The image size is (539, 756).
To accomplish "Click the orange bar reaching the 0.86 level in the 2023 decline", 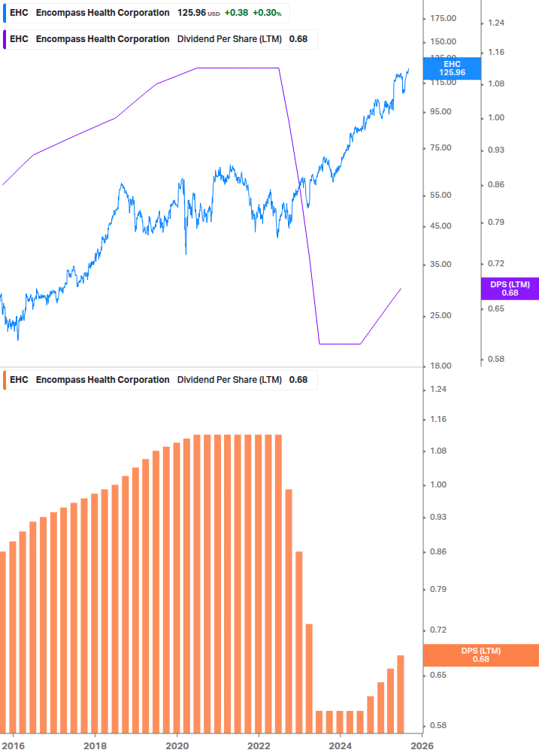I will click(298, 642).
